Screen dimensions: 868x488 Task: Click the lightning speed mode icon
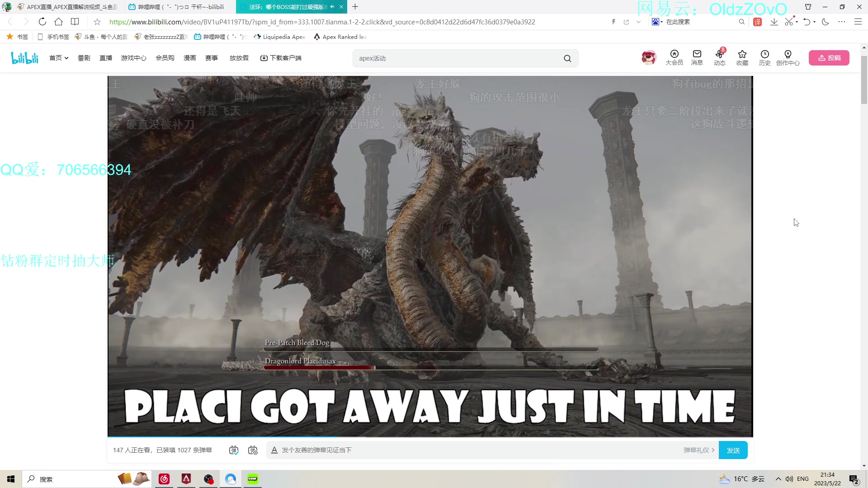[613, 22]
